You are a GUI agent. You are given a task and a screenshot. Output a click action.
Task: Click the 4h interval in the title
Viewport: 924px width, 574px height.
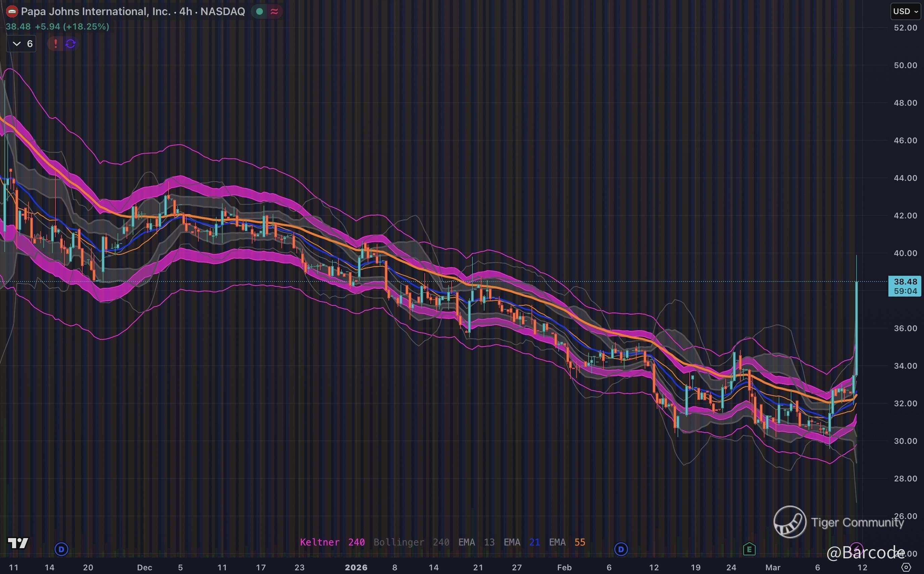pyautogui.click(x=185, y=12)
